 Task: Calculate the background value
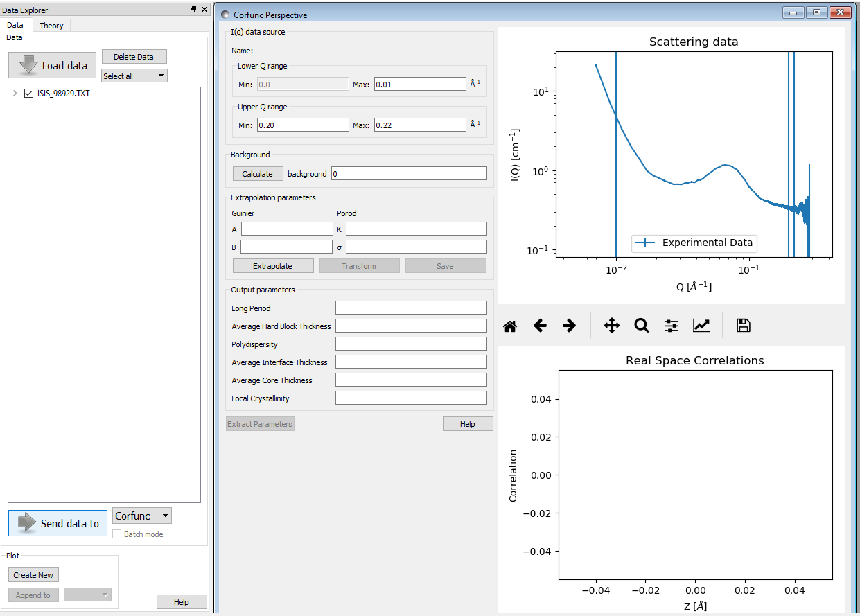click(257, 173)
